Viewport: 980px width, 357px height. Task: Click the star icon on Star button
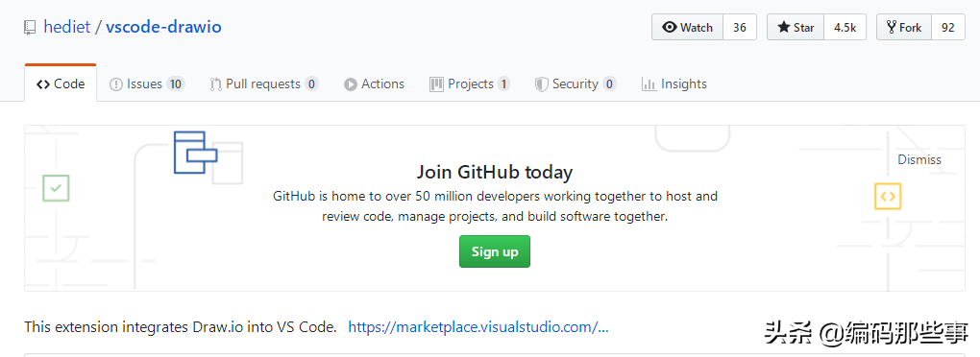click(x=784, y=28)
